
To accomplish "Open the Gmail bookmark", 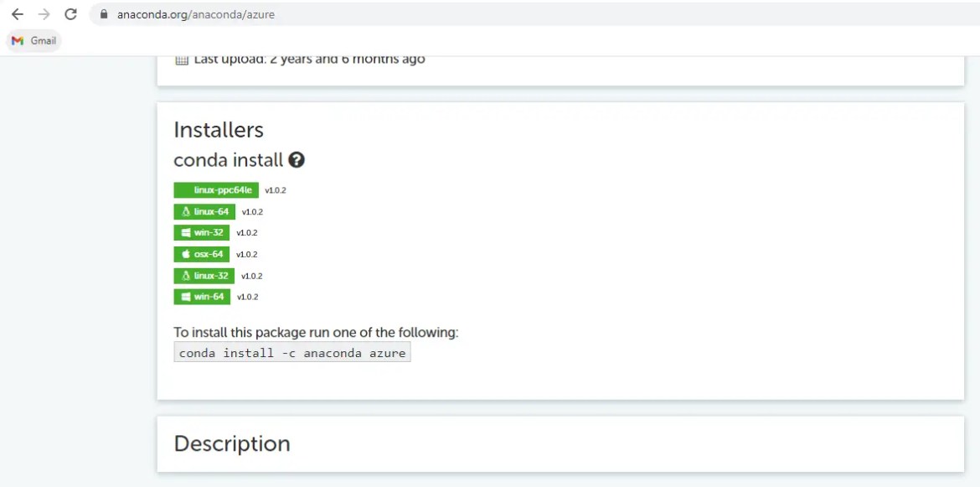I will [34, 41].
